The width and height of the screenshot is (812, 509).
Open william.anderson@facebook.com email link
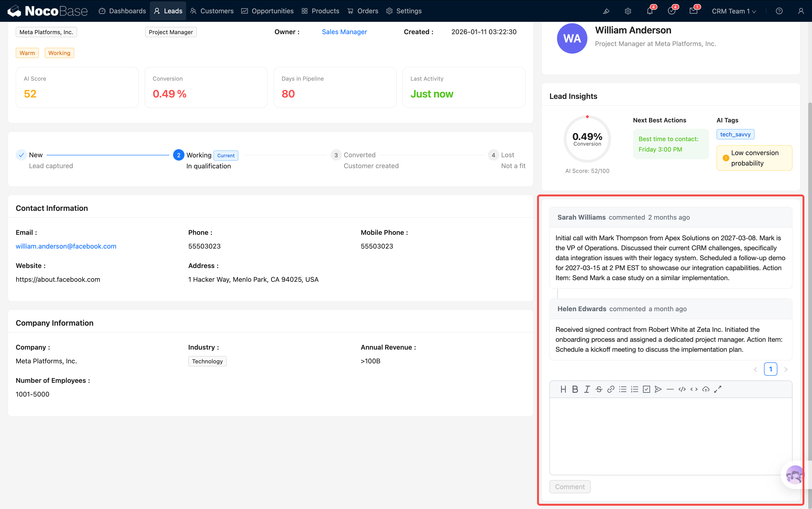click(x=66, y=246)
